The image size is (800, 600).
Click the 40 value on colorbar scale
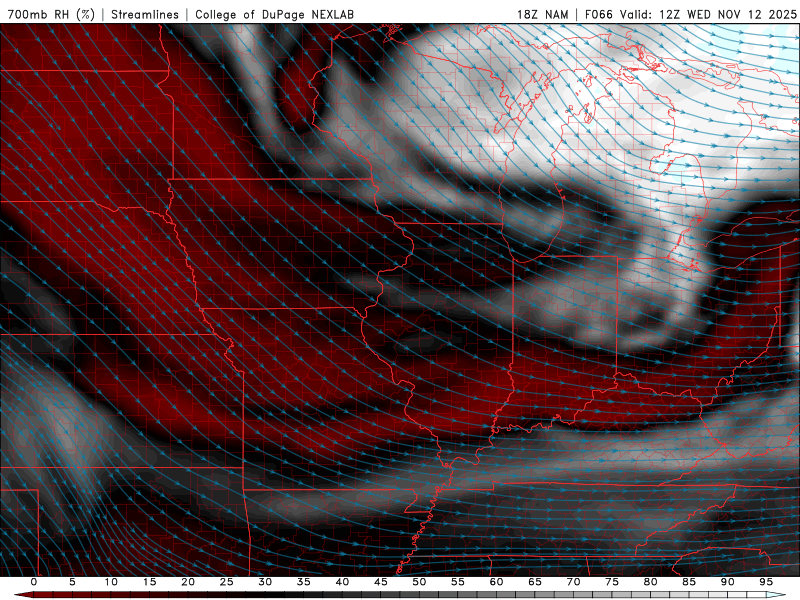click(342, 582)
